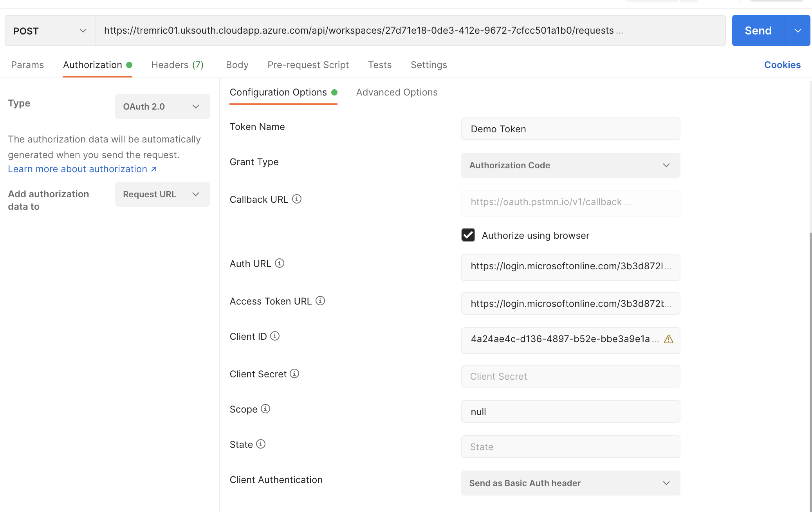
Task: Click the warning icon beside Client ID value
Action: point(669,339)
